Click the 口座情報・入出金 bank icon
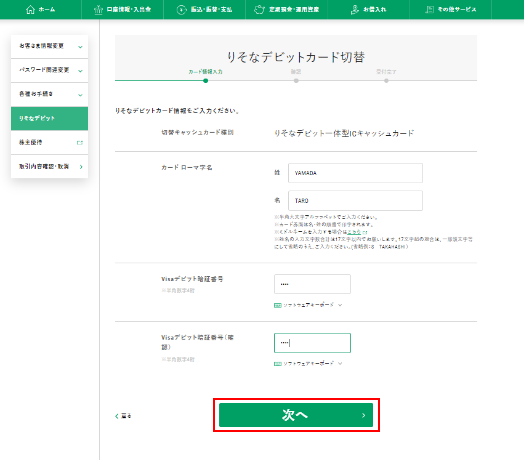 click(98, 9)
